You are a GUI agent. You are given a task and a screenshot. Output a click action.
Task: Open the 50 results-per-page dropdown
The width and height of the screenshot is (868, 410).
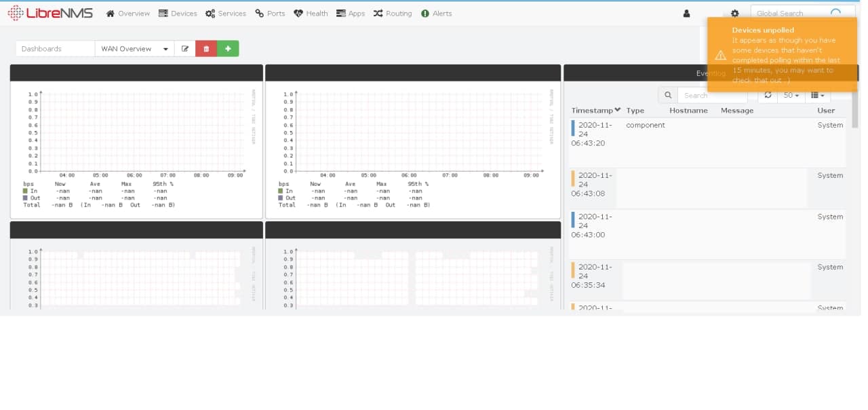(x=791, y=95)
